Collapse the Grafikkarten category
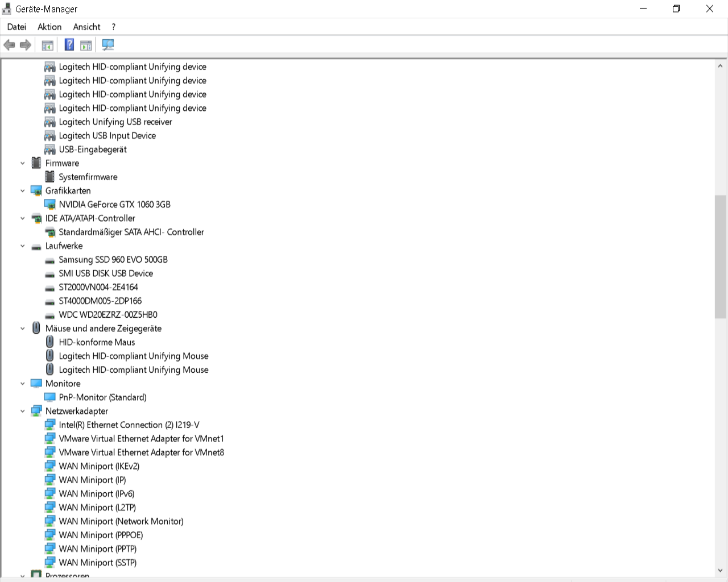 (23, 190)
